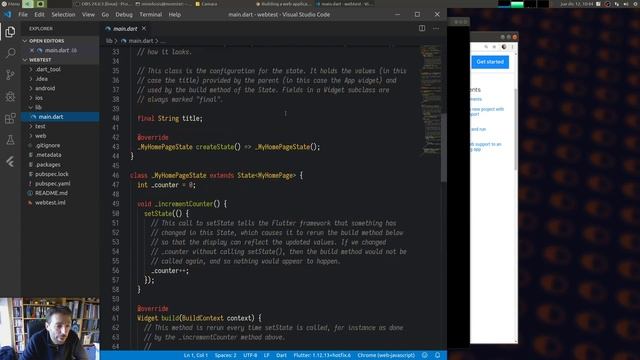Click the network icon in system tray
Screen dimensions: 640x360
click(617, 4)
